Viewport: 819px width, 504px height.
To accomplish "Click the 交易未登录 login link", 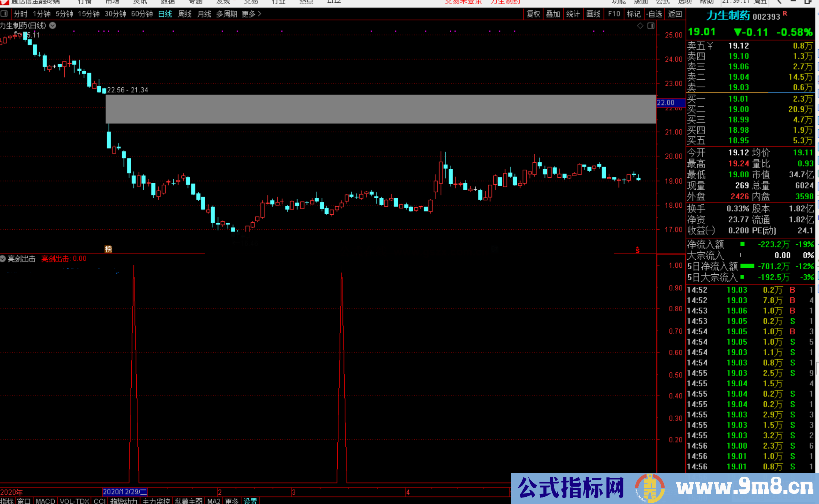I will coord(463,2).
